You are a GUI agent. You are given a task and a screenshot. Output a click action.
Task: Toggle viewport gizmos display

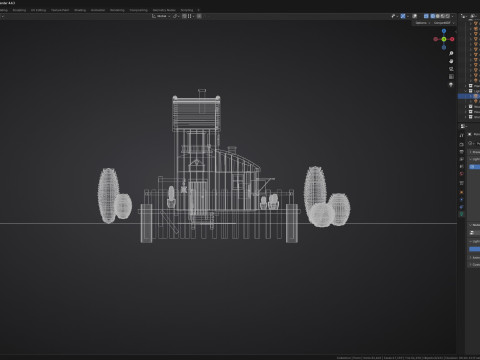click(x=403, y=16)
